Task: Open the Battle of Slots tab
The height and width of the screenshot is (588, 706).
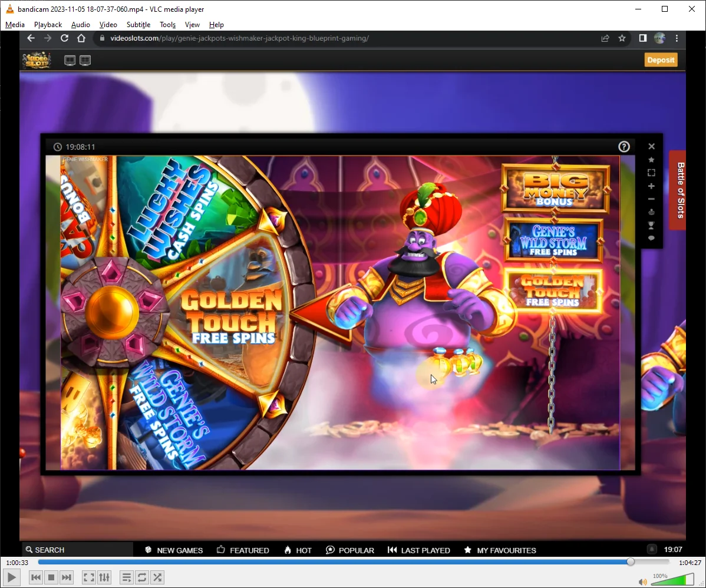Action: point(679,190)
